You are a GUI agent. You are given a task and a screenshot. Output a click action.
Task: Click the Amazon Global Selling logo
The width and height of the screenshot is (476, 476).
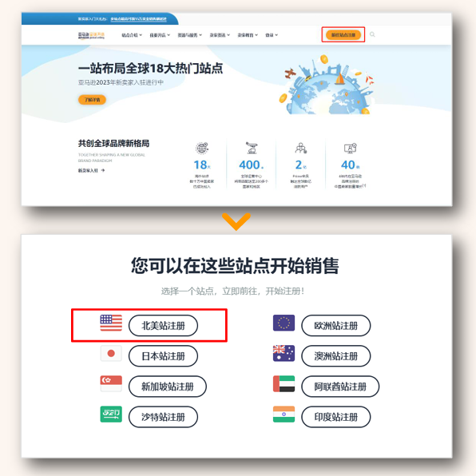[x=91, y=35]
